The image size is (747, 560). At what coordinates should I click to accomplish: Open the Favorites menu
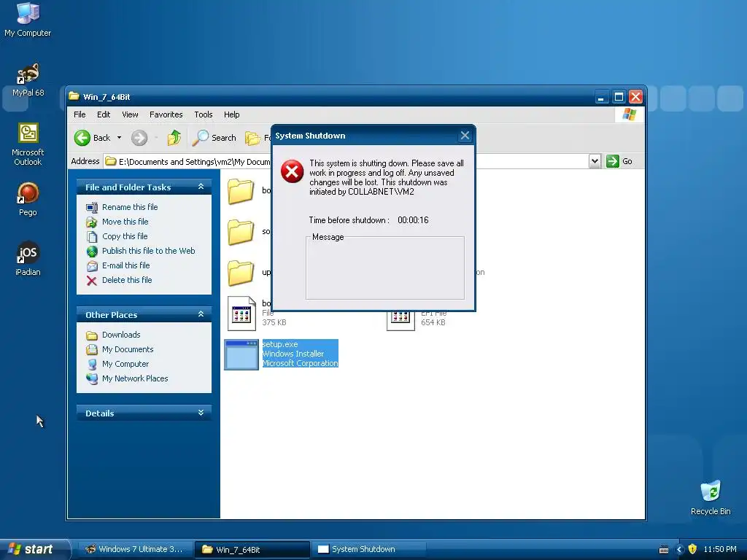tap(166, 114)
